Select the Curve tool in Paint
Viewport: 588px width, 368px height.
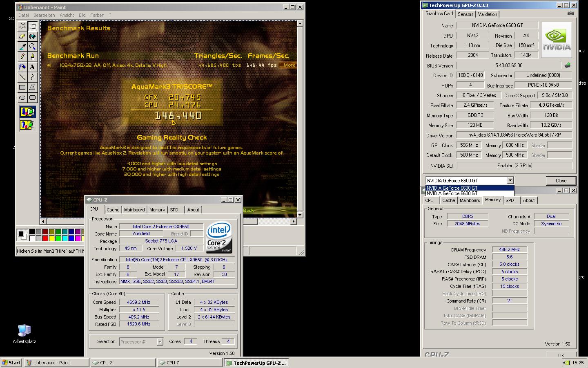[33, 77]
